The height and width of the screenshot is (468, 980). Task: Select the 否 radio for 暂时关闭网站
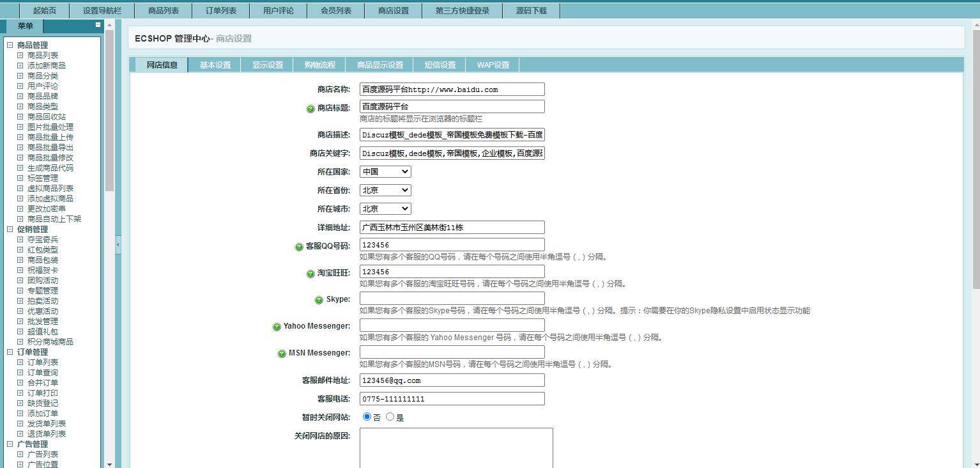[x=367, y=416]
